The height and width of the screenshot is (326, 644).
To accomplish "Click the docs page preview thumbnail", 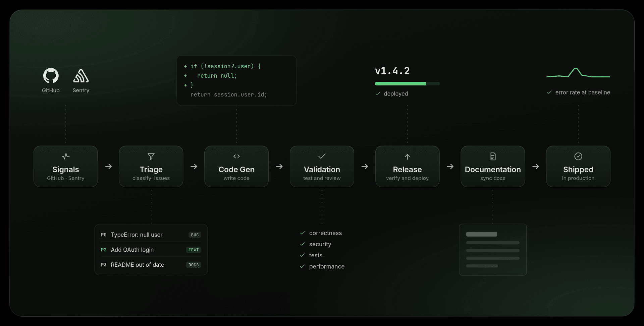I will [x=493, y=250].
